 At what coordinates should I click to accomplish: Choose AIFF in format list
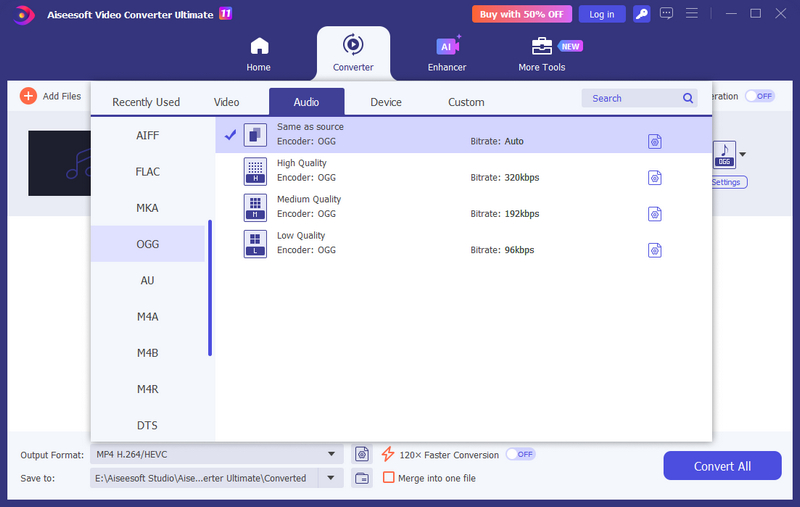(x=147, y=135)
